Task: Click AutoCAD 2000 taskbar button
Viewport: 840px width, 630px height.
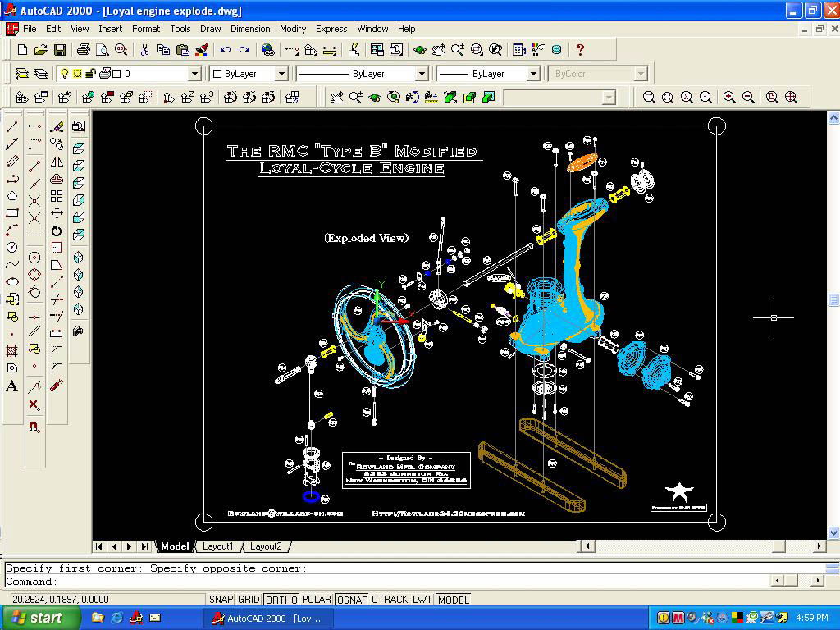Action: [267, 618]
